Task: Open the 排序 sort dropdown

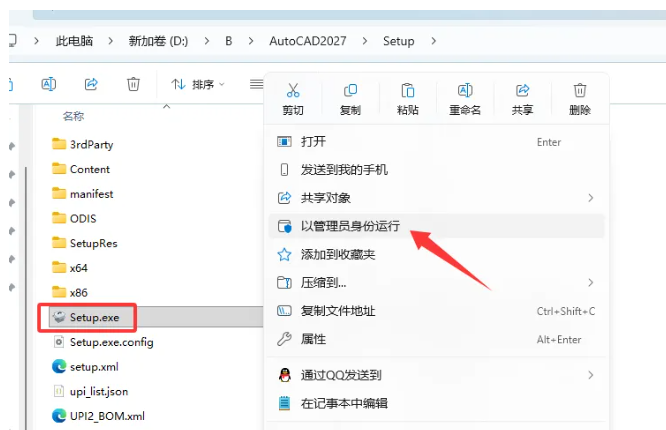Action: point(198,84)
